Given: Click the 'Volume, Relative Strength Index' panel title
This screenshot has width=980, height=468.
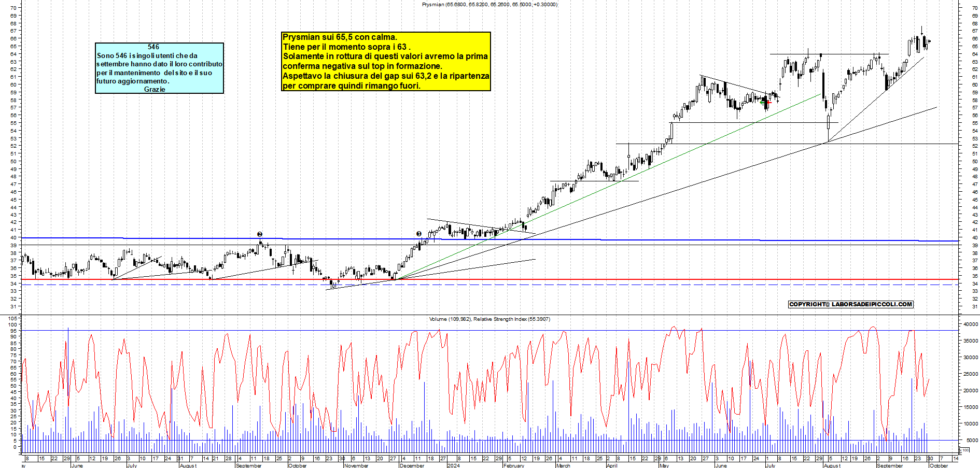Looking at the screenshot, I should 489,319.
